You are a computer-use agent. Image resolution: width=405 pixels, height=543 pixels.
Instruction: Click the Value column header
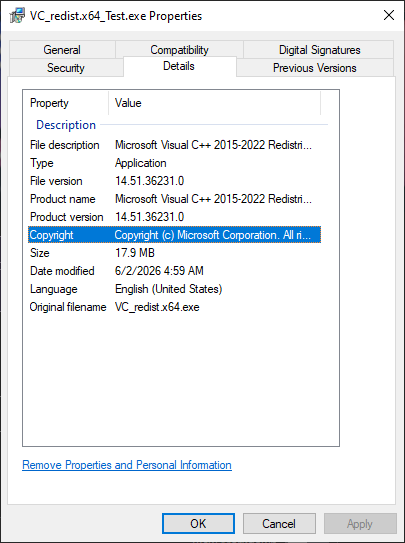tap(214, 103)
